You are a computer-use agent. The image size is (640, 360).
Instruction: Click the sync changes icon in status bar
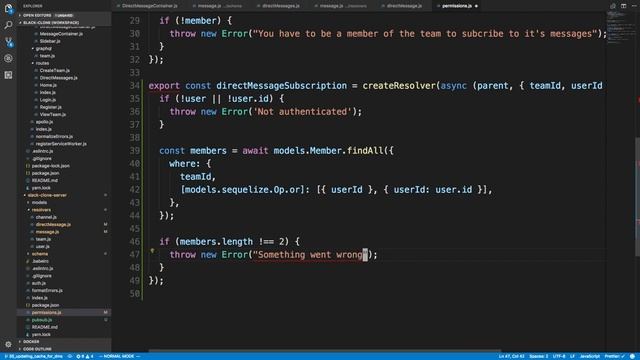[x=70, y=356]
